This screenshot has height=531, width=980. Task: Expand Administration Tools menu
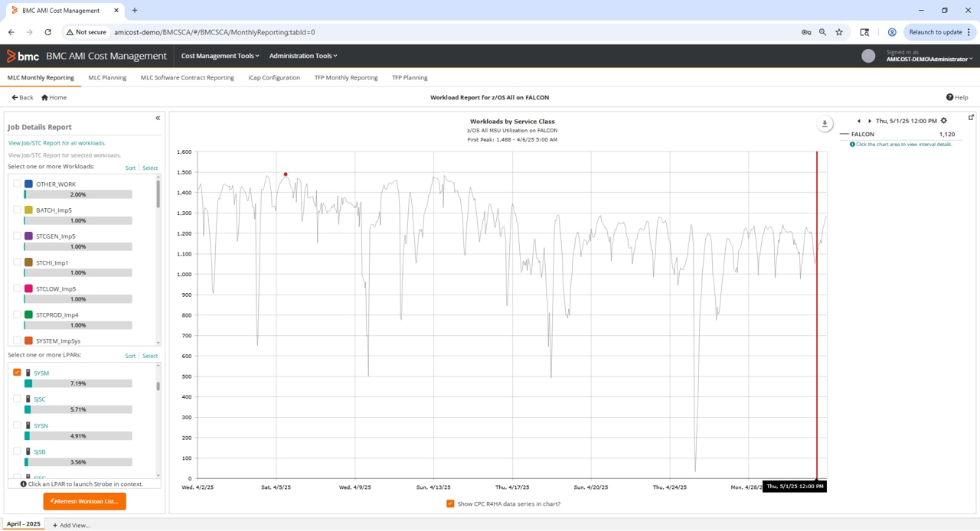pyautogui.click(x=302, y=56)
